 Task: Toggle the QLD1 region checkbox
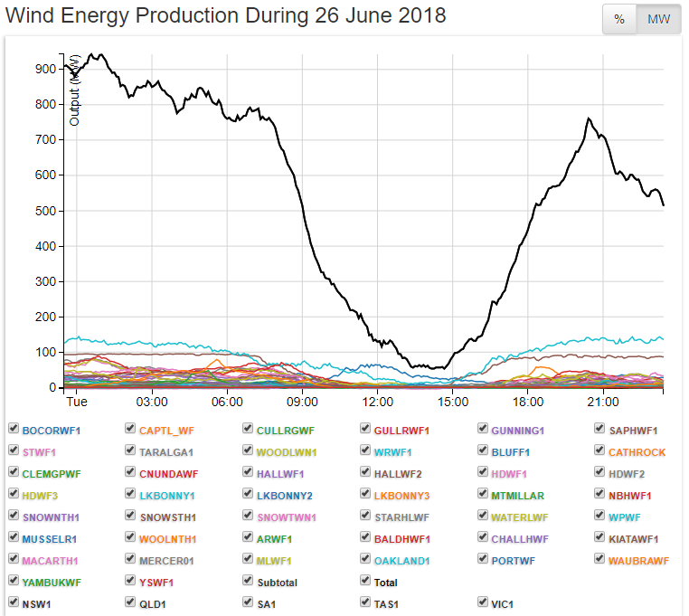coord(131,602)
